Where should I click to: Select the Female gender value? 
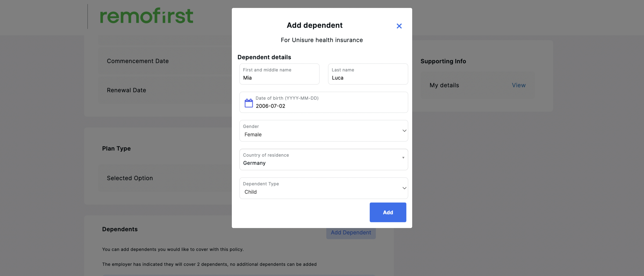point(253,134)
